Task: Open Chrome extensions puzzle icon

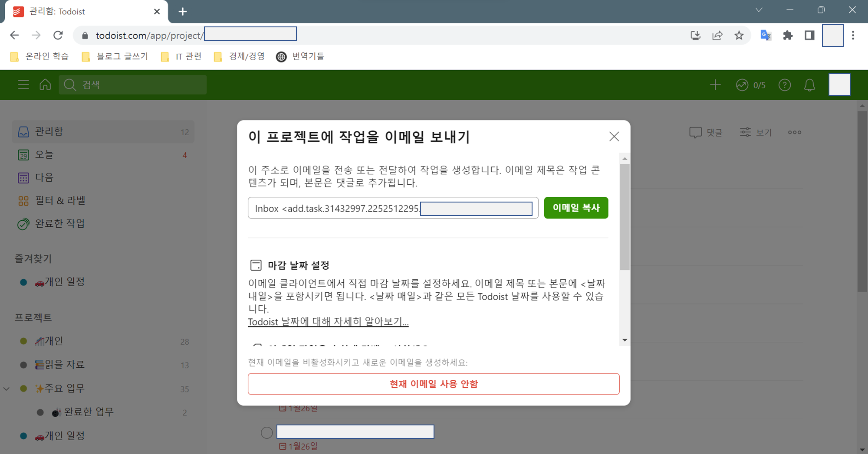Action: coord(788,35)
